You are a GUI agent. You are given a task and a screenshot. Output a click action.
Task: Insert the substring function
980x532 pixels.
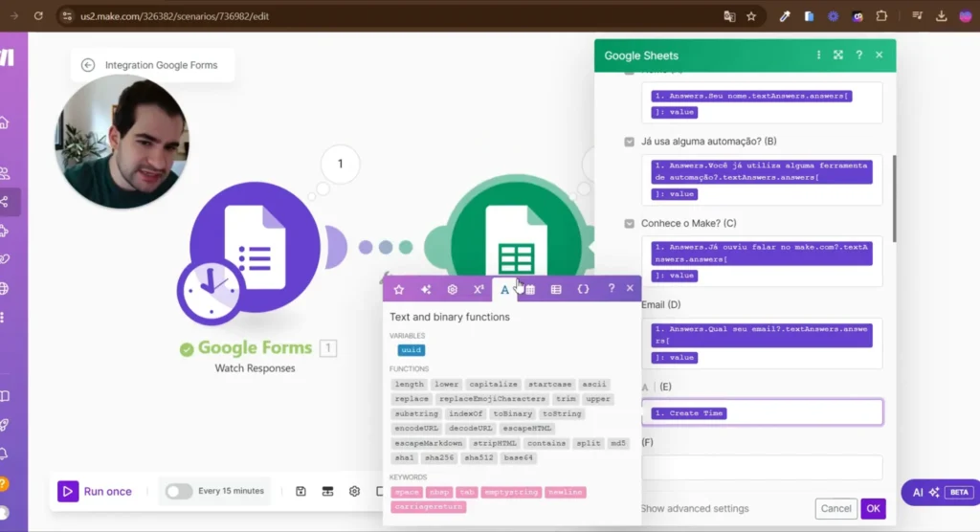[x=416, y=414]
